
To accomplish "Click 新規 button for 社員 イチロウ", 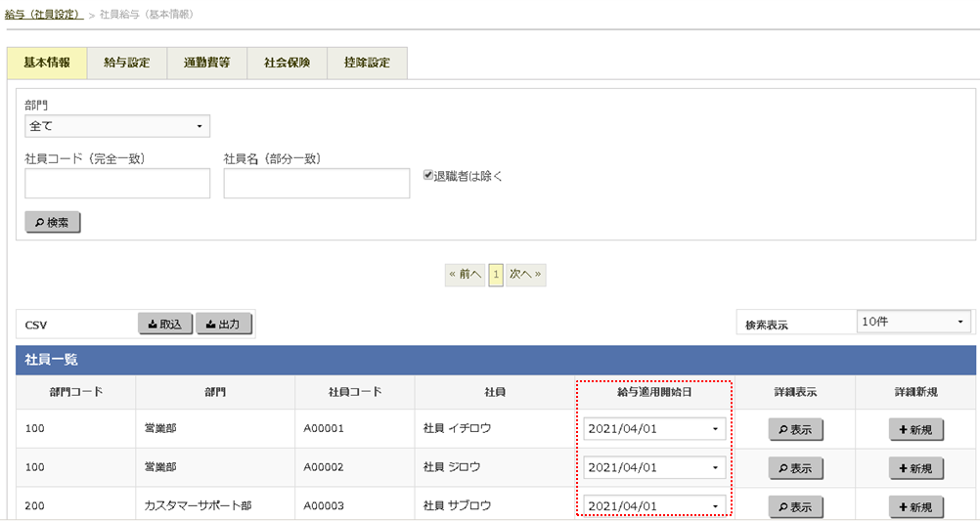I will point(915,429).
